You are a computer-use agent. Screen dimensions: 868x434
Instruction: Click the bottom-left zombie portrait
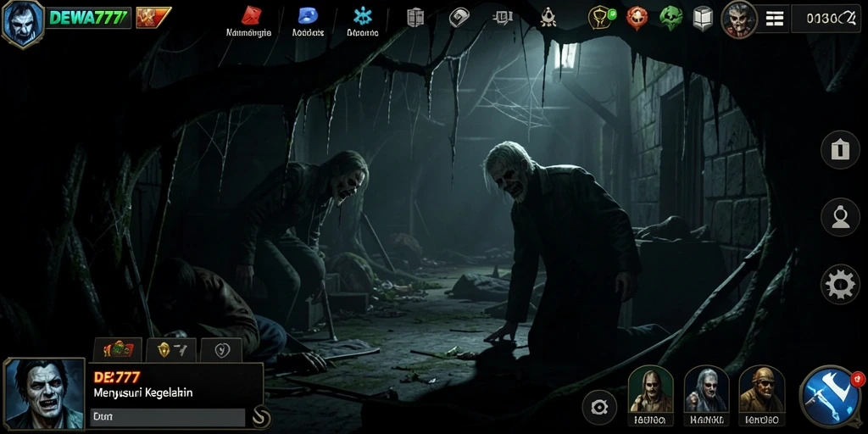[44, 393]
